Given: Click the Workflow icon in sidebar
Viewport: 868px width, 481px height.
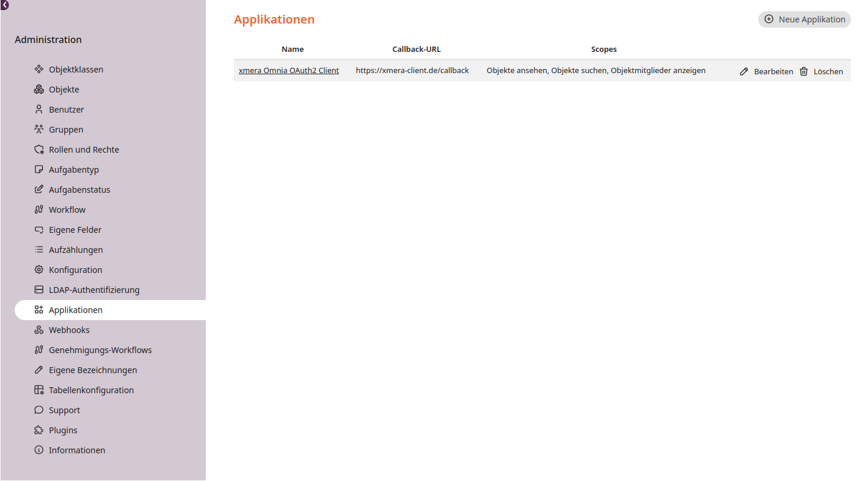Looking at the screenshot, I should click(39, 209).
